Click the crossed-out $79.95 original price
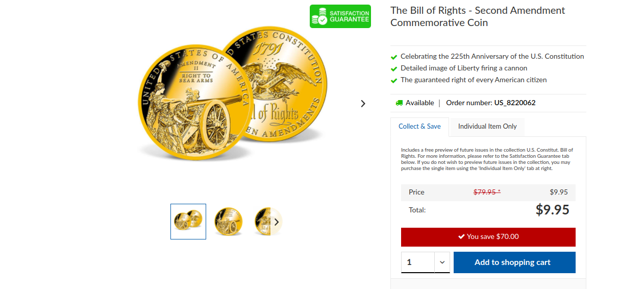The image size is (644, 289). click(x=487, y=192)
